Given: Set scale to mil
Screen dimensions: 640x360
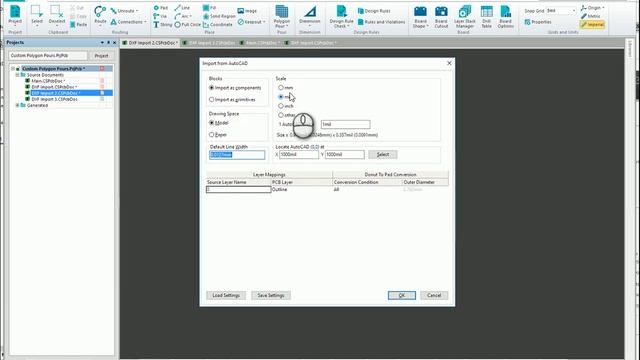Looking at the screenshot, I should [285, 97].
